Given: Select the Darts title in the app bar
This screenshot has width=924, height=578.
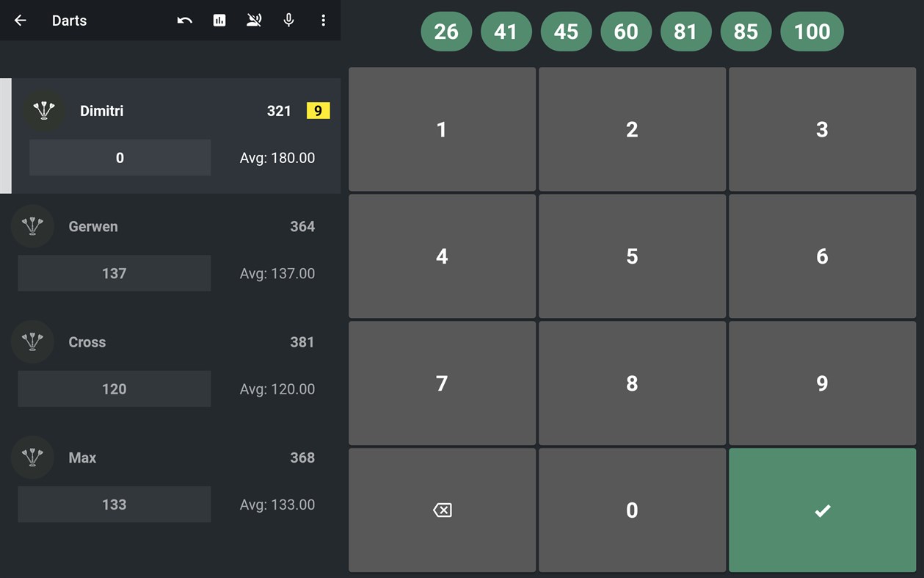Looking at the screenshot, I should tap(69, 21).
